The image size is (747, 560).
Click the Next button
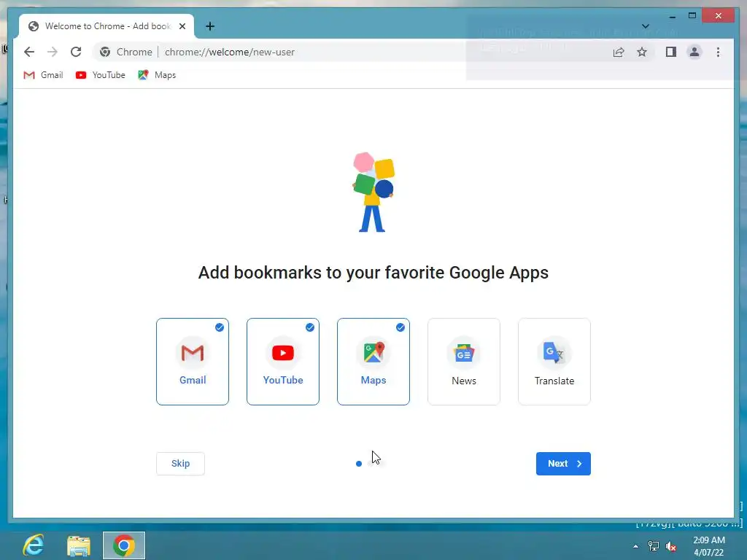[x=563, y=463]
